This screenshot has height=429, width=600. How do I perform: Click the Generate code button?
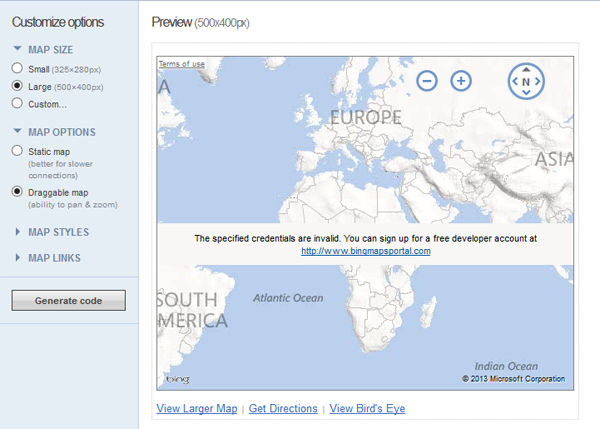click(68, 300)
